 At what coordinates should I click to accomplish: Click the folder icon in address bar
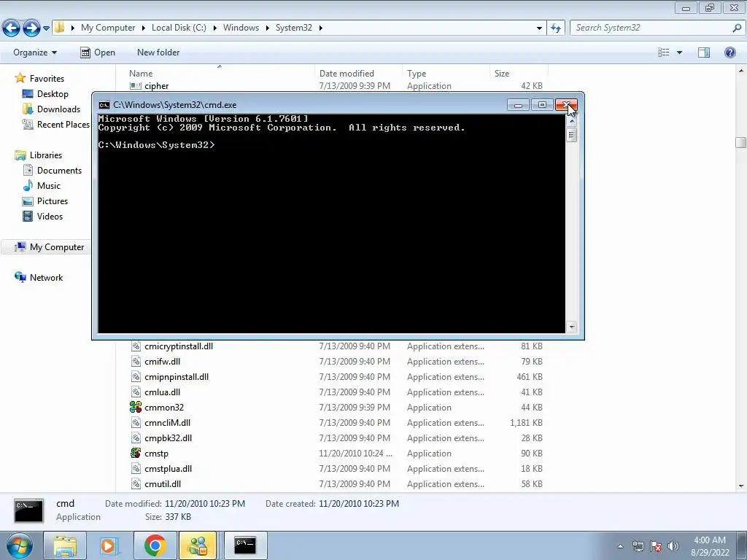click(60, 27)
